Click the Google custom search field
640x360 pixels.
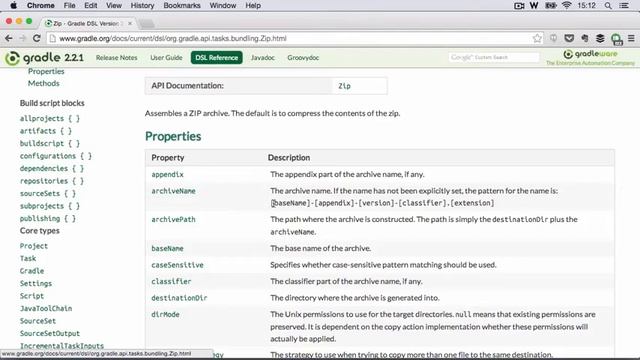(493, 57)
